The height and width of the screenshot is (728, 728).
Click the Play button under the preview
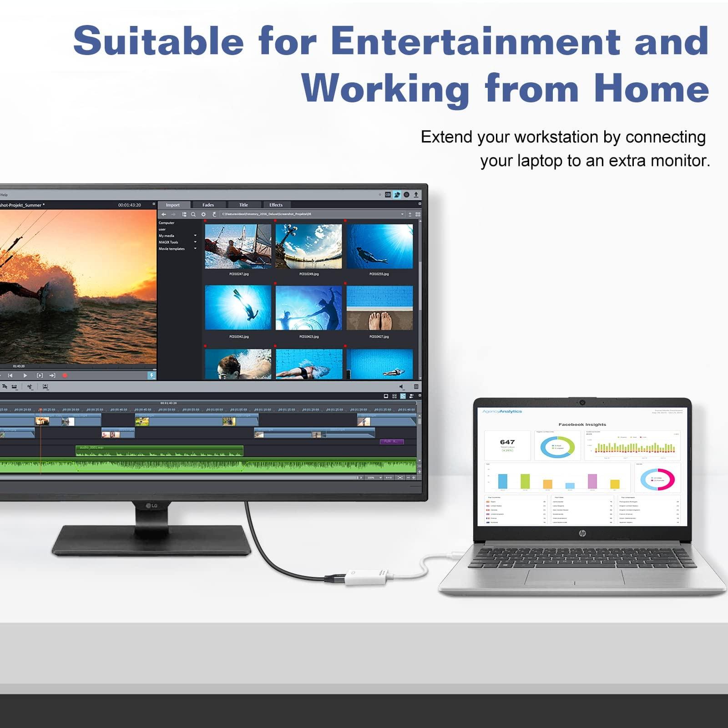click(x=25, y=375)
